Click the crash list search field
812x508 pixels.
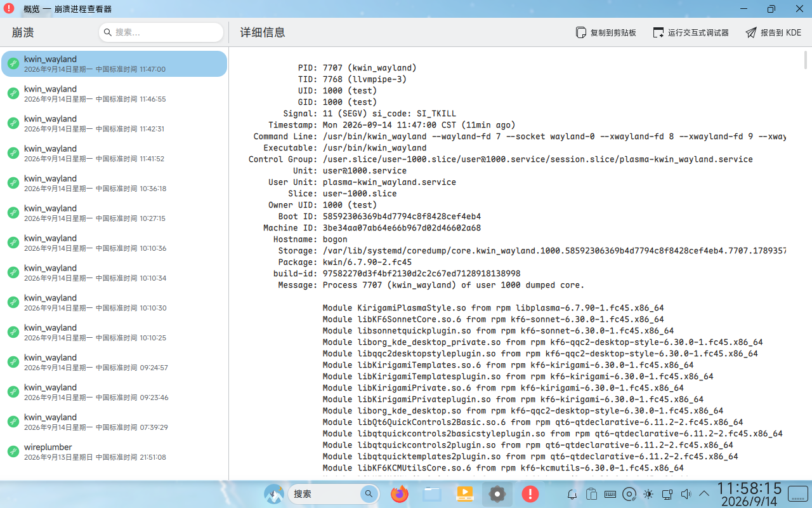161,32
